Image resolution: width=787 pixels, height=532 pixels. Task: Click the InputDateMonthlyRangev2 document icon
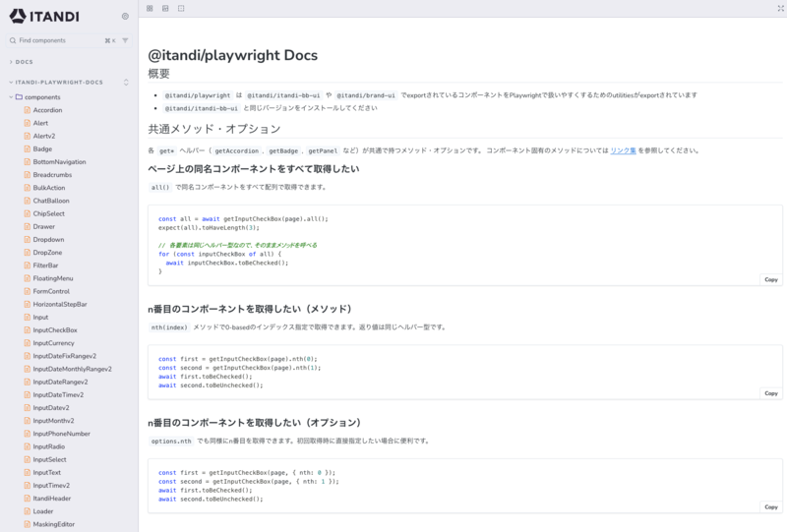28,369
